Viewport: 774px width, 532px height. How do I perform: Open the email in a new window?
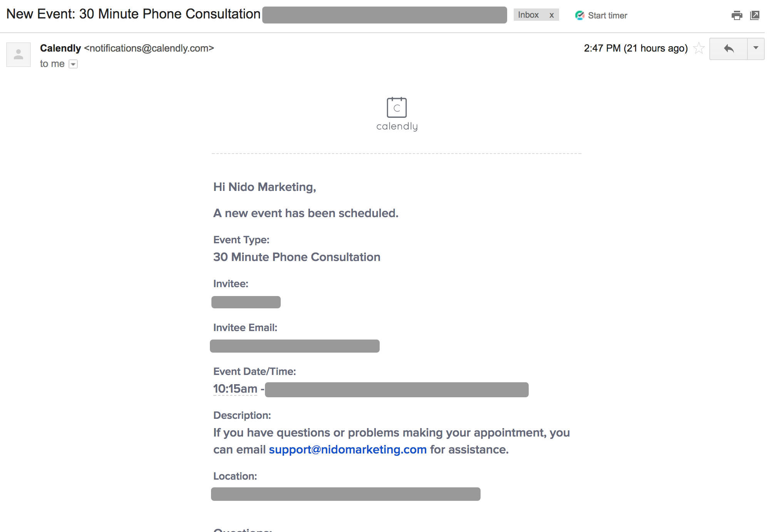pyautogui.click(x=755, y=15)
